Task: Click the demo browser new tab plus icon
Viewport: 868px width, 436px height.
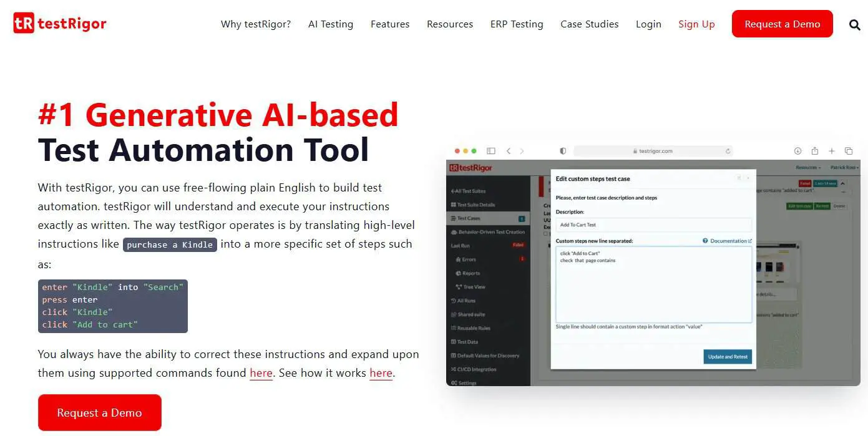Action: click(831, 151)
